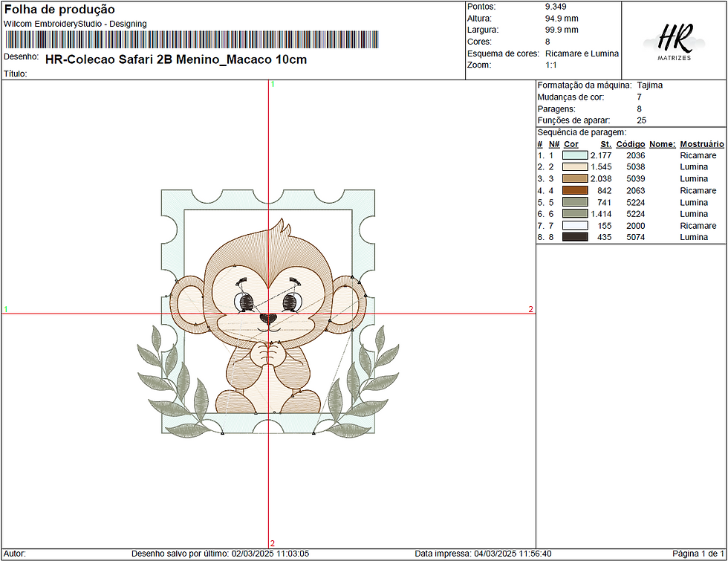Select the tan swatch with code 5039

click(575, 178)
